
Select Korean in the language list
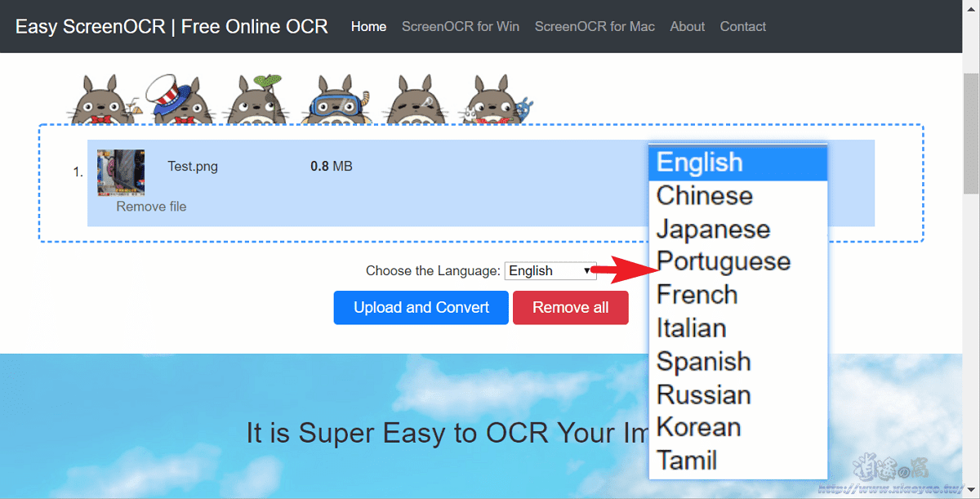point(738,427)
